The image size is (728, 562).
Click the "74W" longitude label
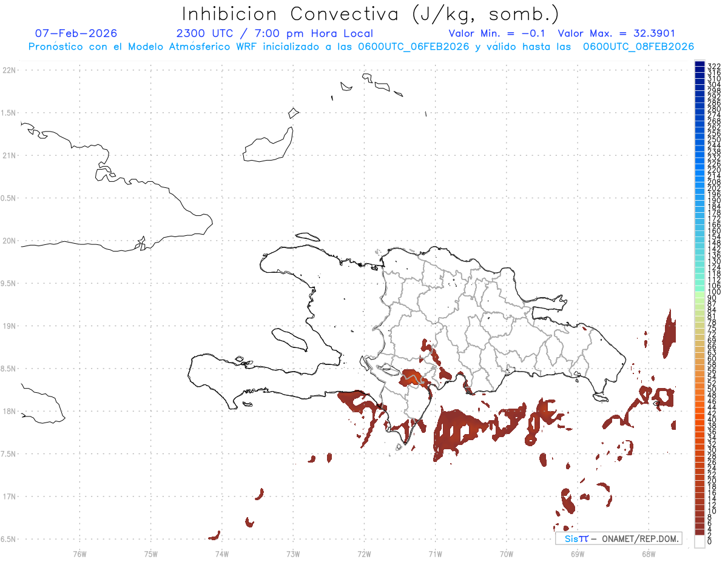click(x=222, y=554)
